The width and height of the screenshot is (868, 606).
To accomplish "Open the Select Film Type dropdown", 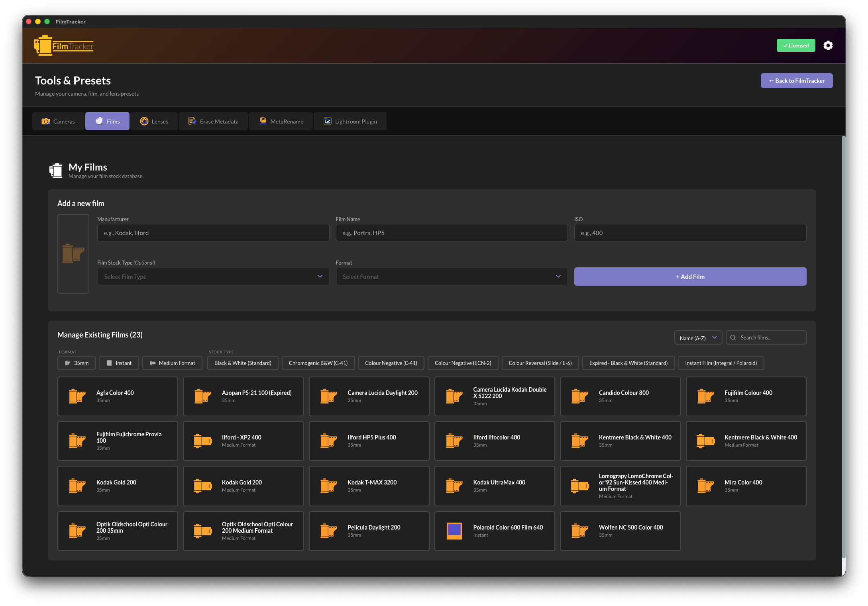I will coord(213,277).
